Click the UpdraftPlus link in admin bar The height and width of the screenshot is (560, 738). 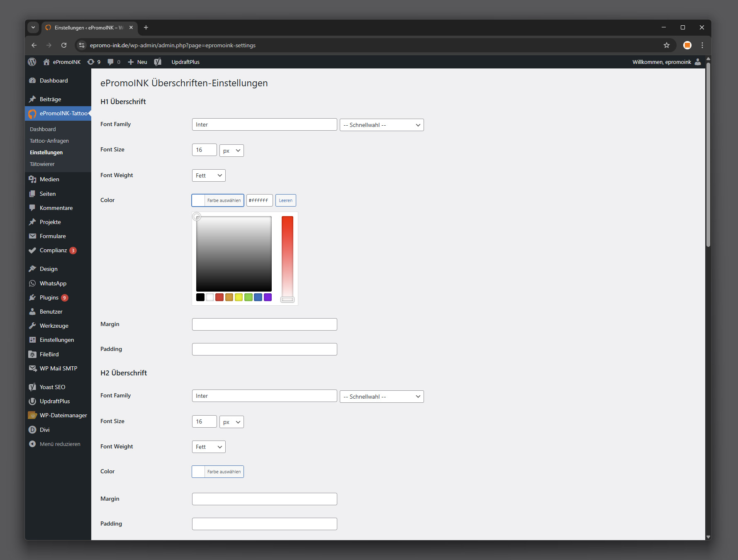(x=185, y=62)
